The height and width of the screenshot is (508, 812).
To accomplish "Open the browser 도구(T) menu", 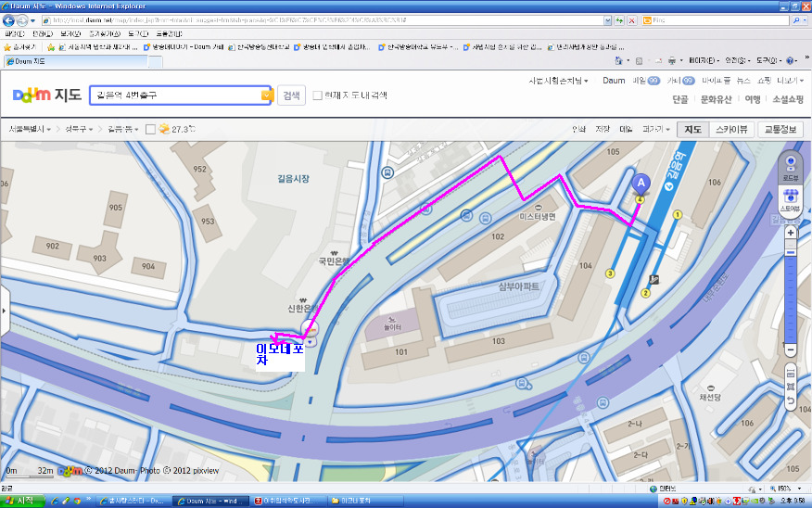I will click(x=138, y=34).
